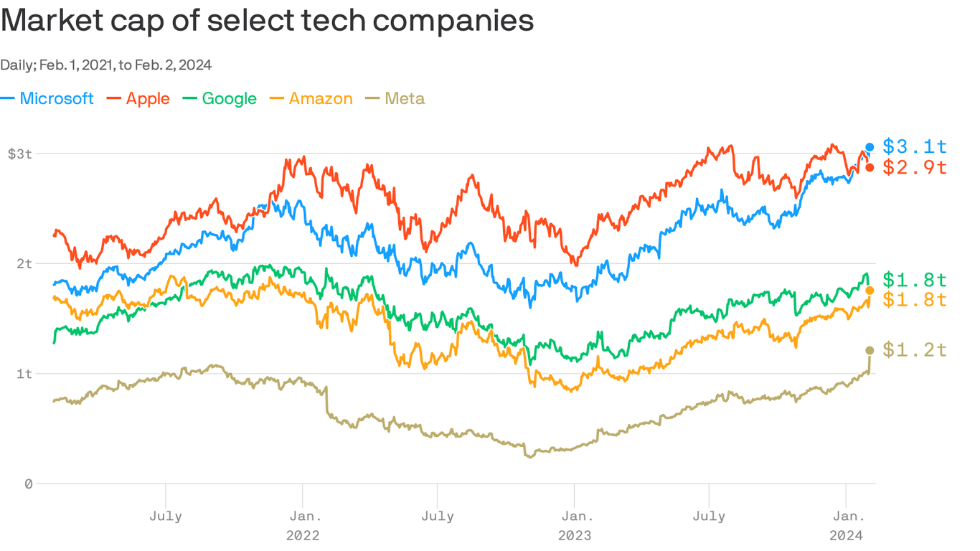Click the Microsoft legend label

(56, 99)
